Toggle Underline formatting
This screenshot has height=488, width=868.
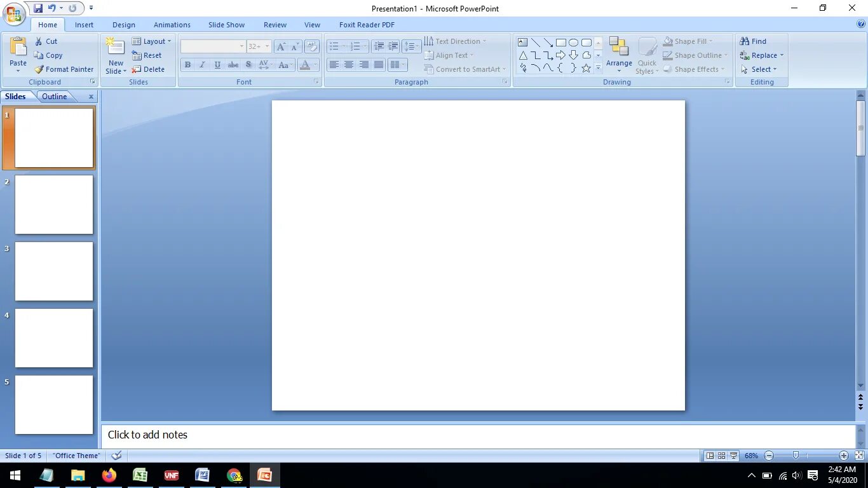click(x=218, y=65)
